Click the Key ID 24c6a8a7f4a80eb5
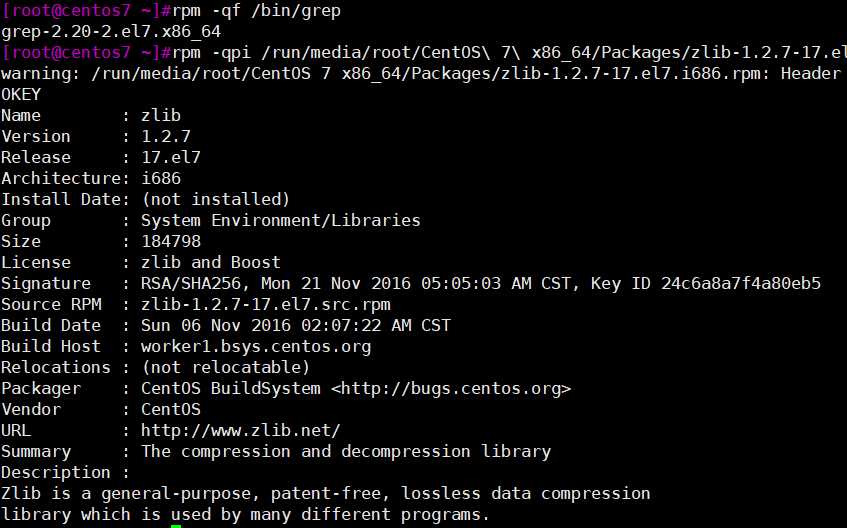This screenshot has height=528, width=847. pos(706,284)
